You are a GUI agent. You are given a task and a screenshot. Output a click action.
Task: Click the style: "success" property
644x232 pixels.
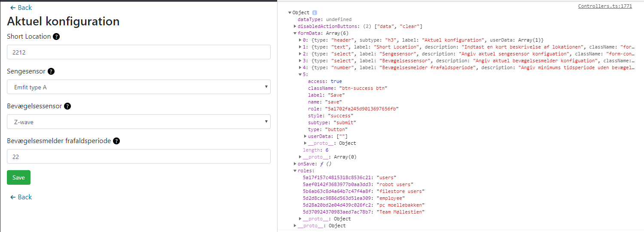pos(331,116)
